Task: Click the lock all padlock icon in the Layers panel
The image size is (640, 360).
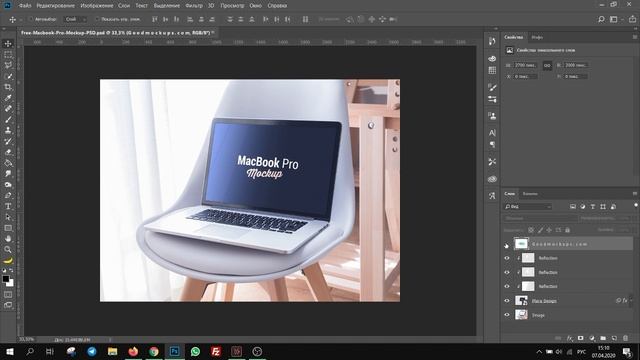Action: [x=567, y=230]
